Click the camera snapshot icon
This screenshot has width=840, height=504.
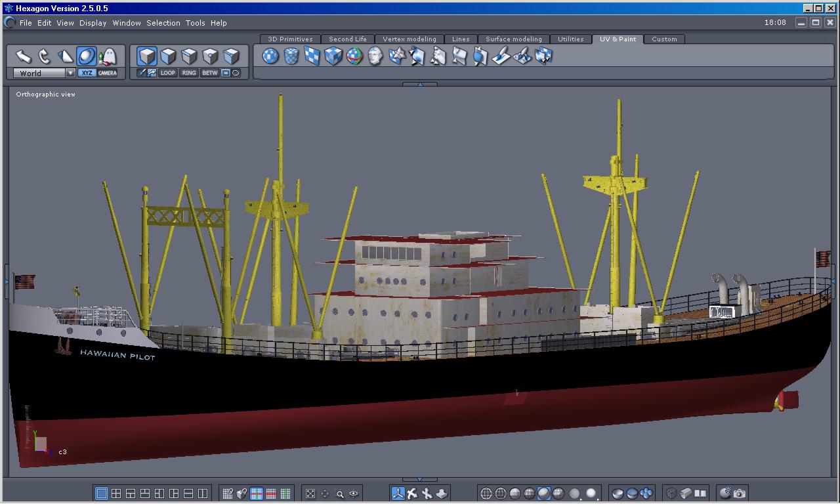point(740,493)
